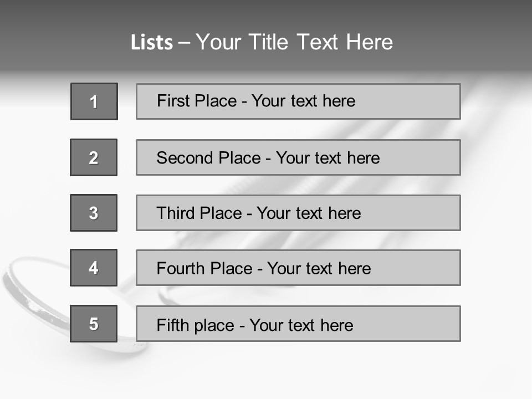Click the number 3 square

click(94, 213)
